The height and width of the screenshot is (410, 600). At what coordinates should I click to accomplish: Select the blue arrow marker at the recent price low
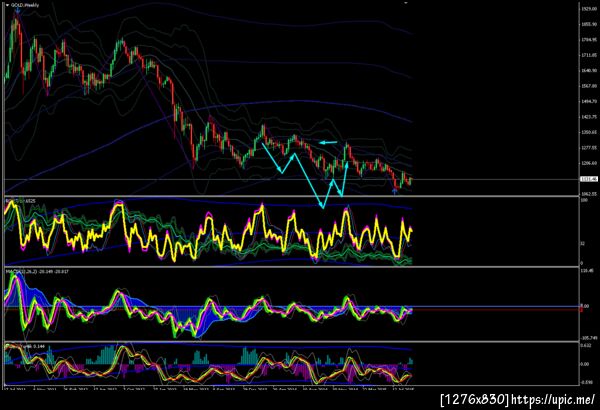pyautogui.click(x=395, y=191)
